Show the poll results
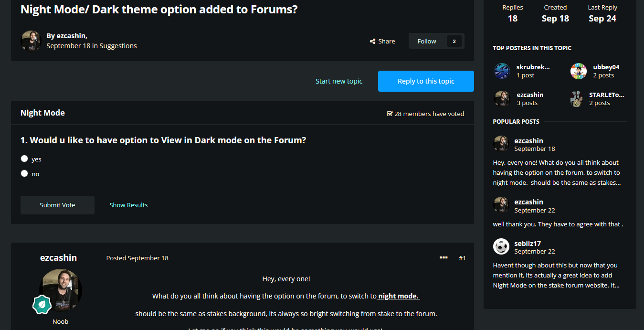 [128, 205]
